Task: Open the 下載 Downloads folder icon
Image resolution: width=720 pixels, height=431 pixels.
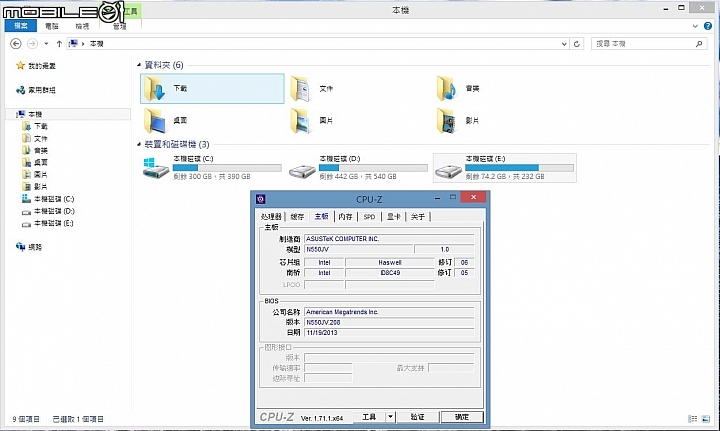Action: (154, 88)
